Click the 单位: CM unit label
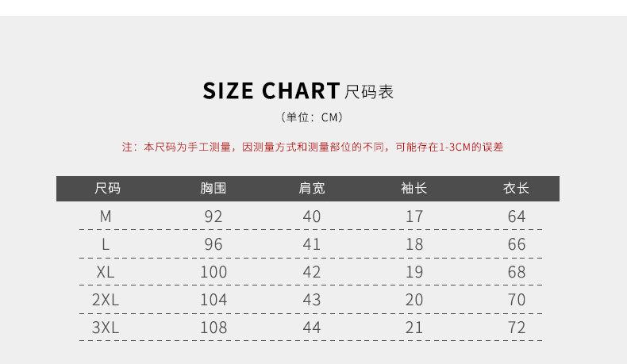 [x=313, y=117]
